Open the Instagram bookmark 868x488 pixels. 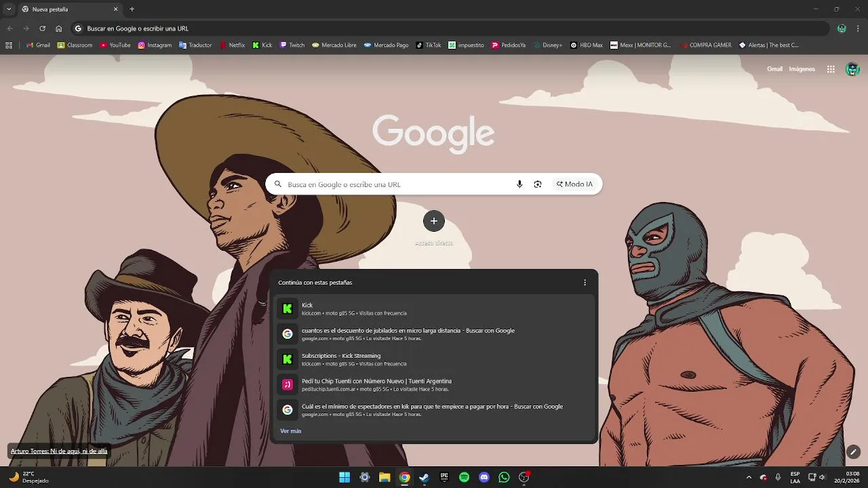[x=155, y=45]
